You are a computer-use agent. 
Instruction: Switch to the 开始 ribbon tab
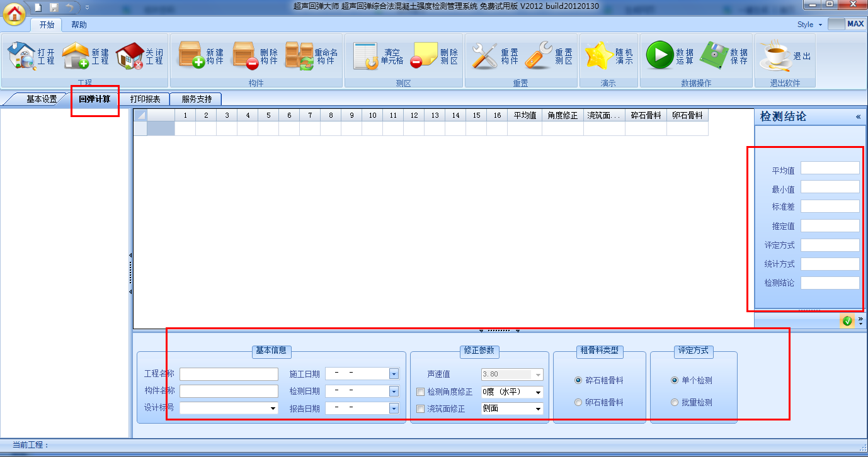click(x=47, y=25)
